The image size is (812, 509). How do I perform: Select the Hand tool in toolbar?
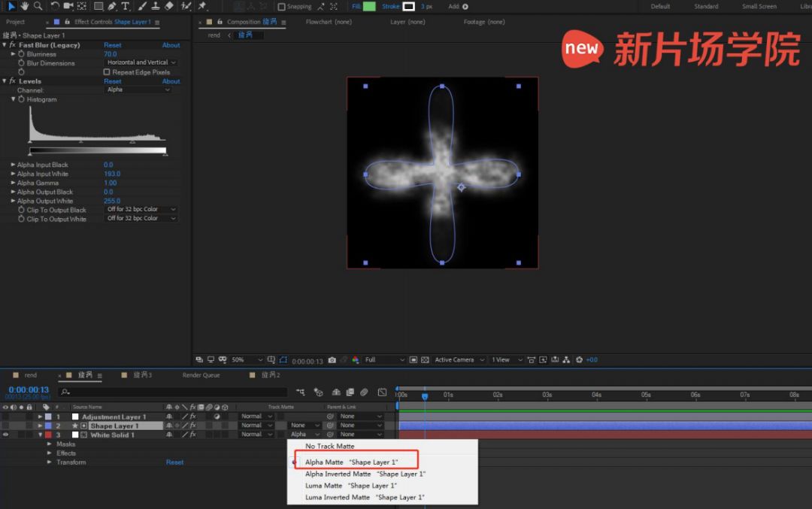tap(25, 6)
